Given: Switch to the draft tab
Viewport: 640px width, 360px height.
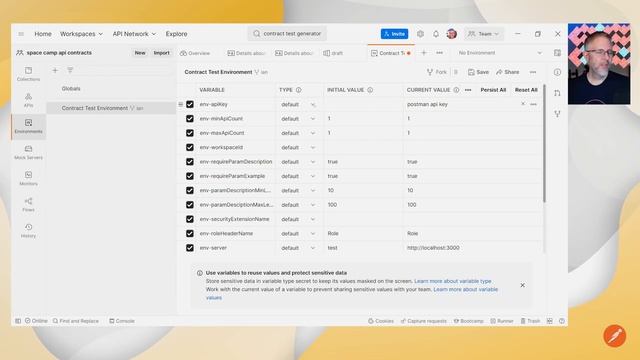Looking at the screenshot, I should [x=333, y=53].
